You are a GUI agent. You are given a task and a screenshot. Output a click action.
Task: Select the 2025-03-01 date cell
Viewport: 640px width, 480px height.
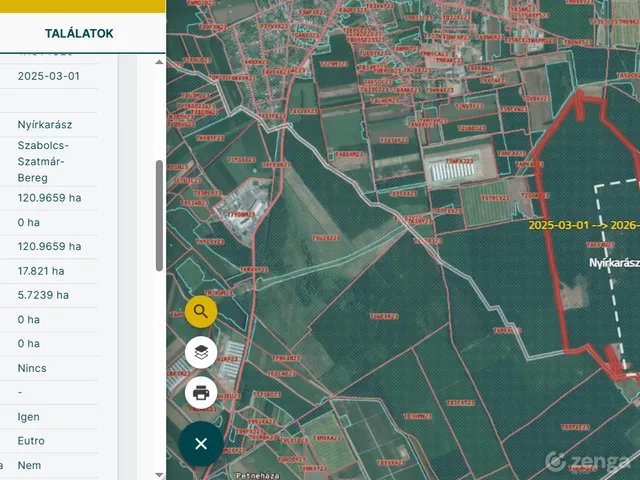click(x=48, y=76)
